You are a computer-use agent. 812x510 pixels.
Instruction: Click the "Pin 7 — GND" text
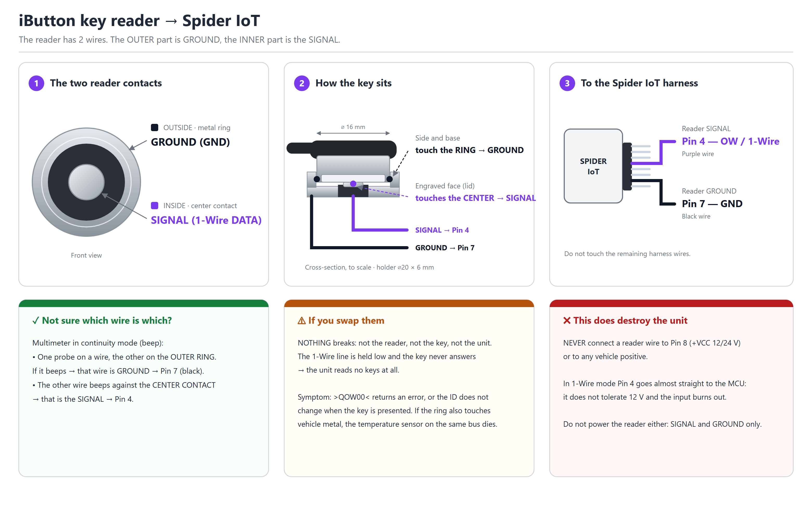[712, 203]
